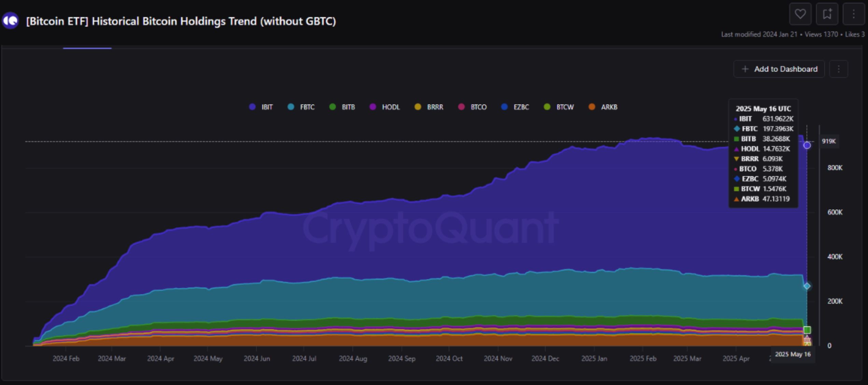Click the CryptoQuant logo icon
Image resolution: width=868 pixels, height=385 pixels.
click(10, 21)
